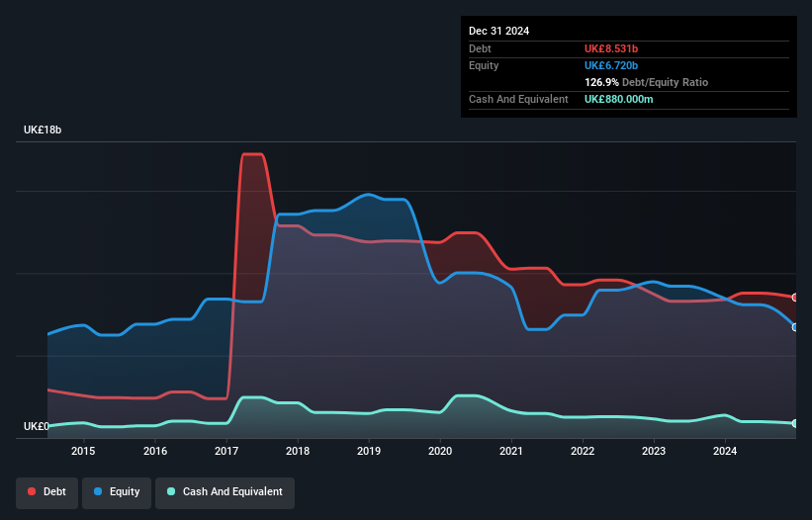
Task: Click the teal Cash And Equivalent legend dot
Action: pos(171,491)
